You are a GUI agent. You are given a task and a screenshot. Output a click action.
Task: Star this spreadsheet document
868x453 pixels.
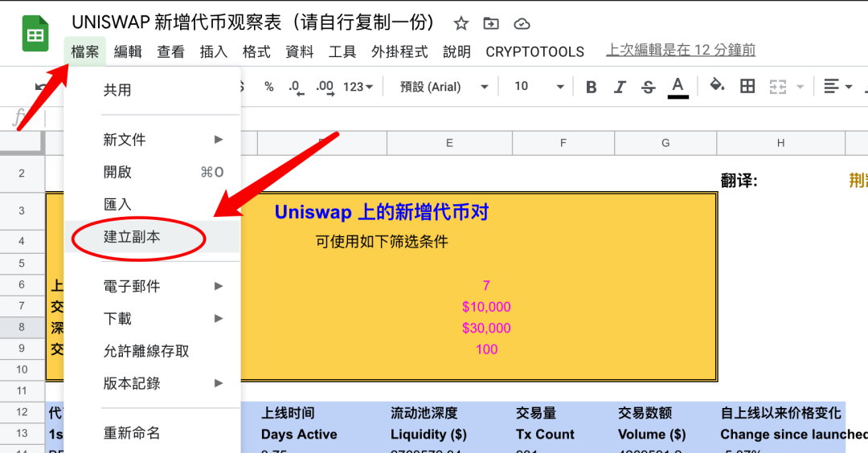[461, 23]
